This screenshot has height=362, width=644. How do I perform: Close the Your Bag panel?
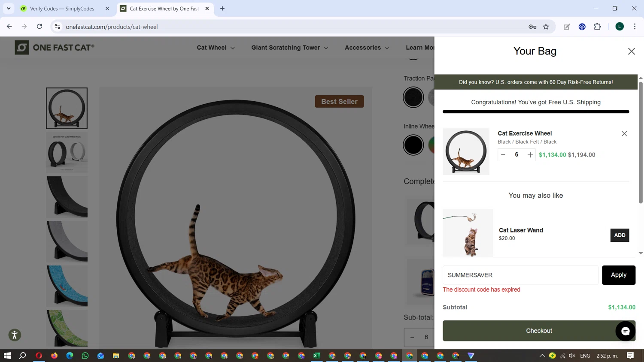631,51
